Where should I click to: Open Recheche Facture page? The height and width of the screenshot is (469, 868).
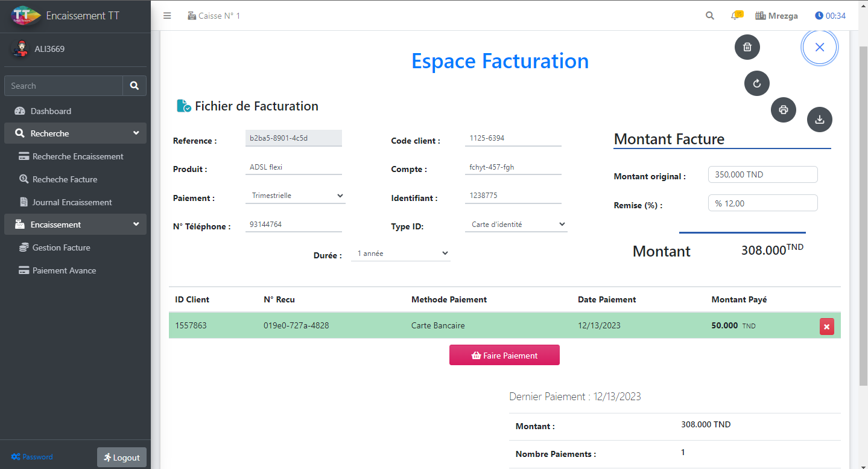point(75,179)
